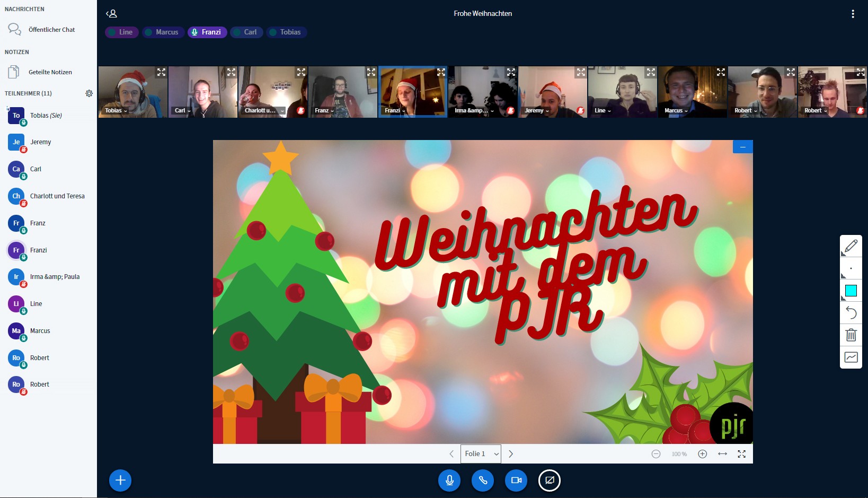
Task: Delete all annotations with trash icon
Action: pos(851,335)
